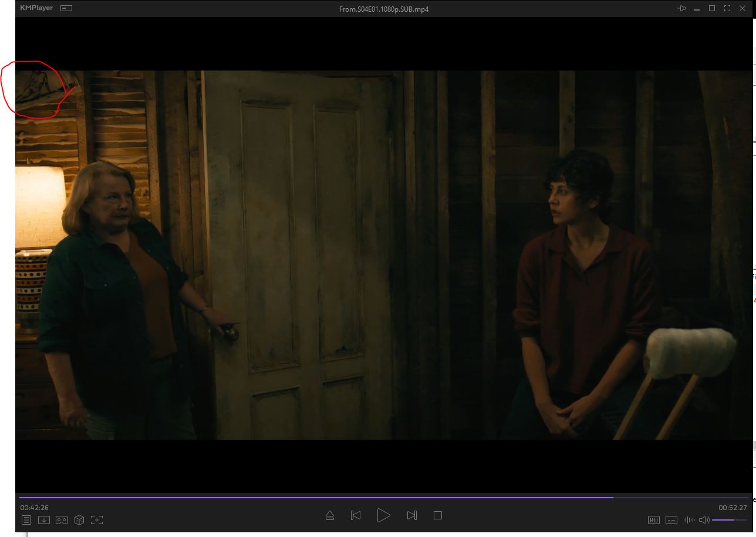
Task: Skip to the next file
Action: pos(412,515)
